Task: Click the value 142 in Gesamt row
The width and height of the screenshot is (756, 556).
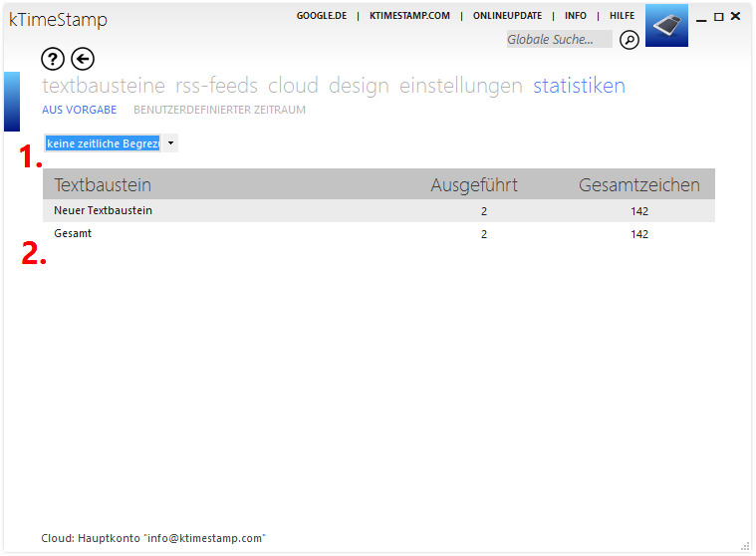Action: (639, 234)
